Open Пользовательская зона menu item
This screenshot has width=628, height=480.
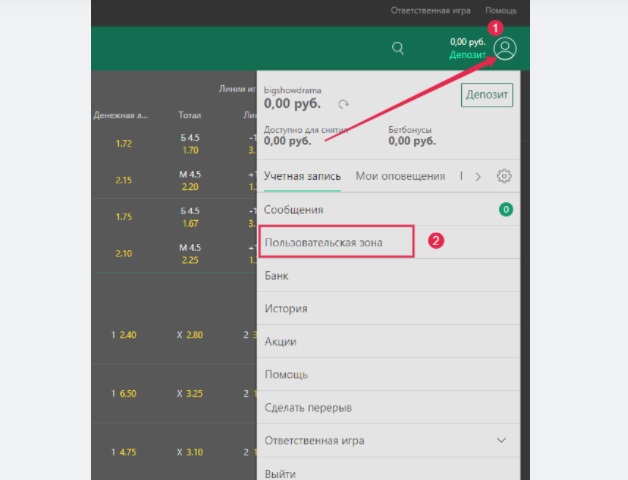pos(388,242)
